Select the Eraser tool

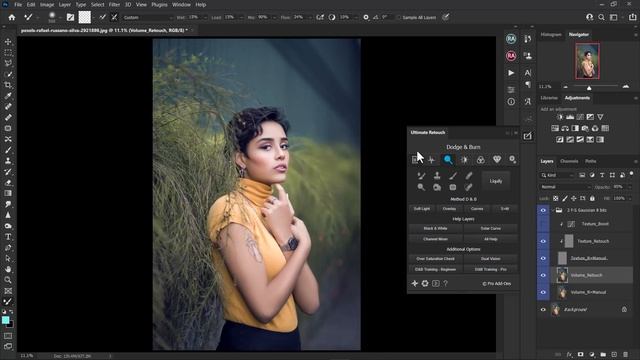(x=8, y=182)
